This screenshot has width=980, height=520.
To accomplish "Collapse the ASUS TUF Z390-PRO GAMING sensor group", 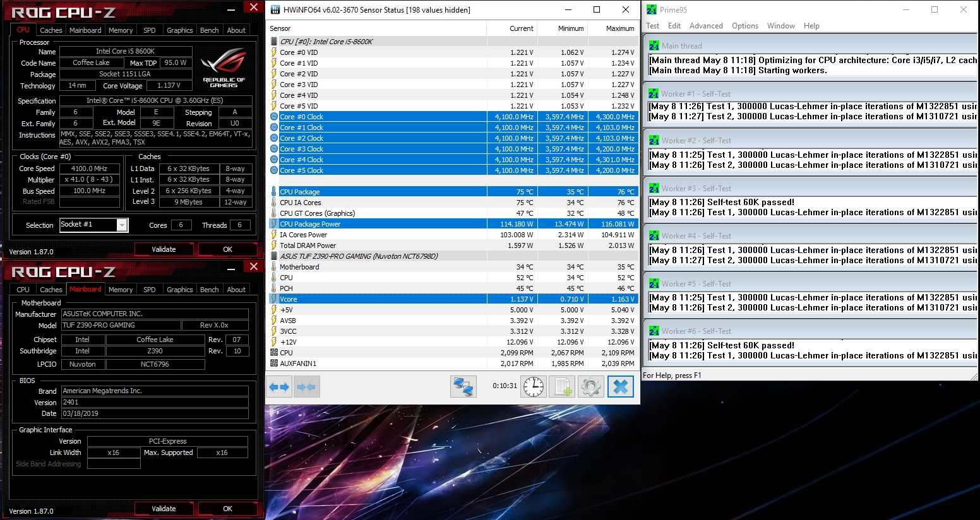I will click(x=274, y=256).
